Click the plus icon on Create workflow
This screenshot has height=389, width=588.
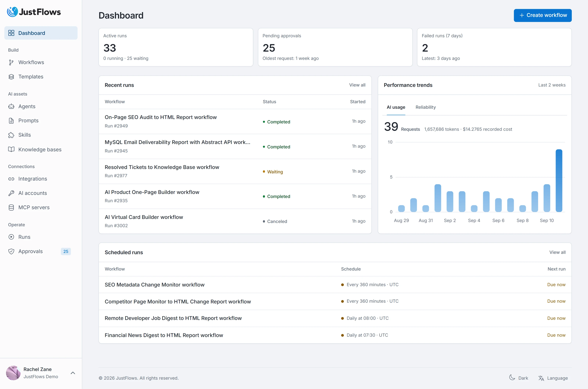pyautogui.click(x=522, y=15)
